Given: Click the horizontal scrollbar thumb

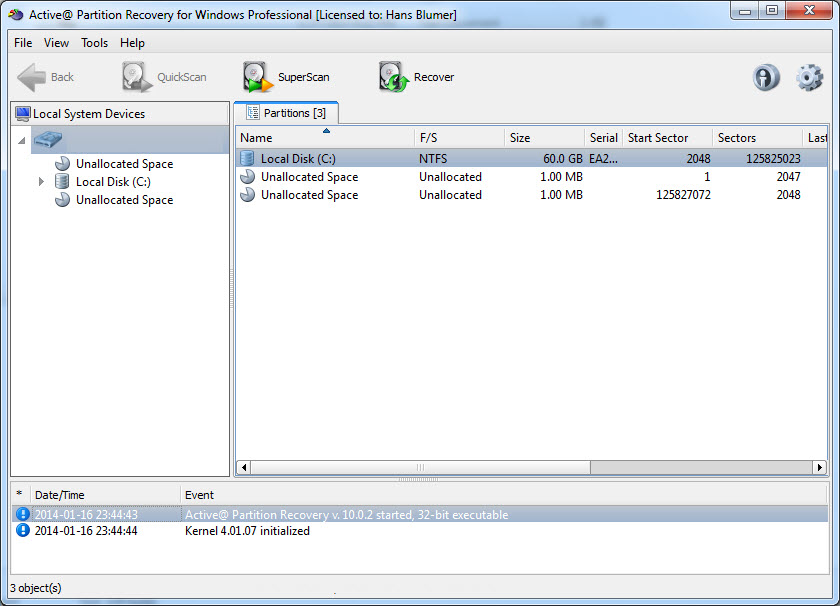Looking at the screenshot, I should [421, 467].
